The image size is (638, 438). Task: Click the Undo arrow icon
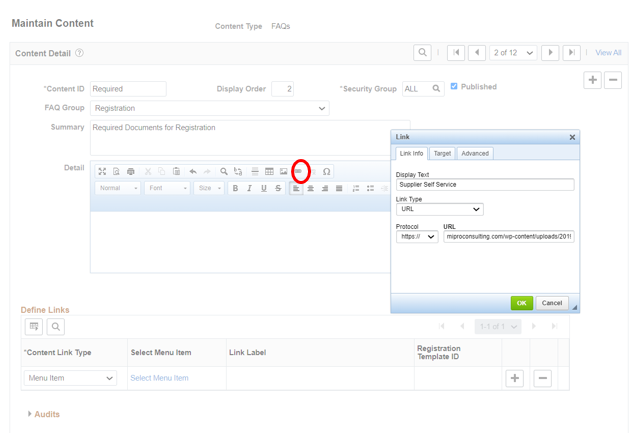[x=193, y=171]
